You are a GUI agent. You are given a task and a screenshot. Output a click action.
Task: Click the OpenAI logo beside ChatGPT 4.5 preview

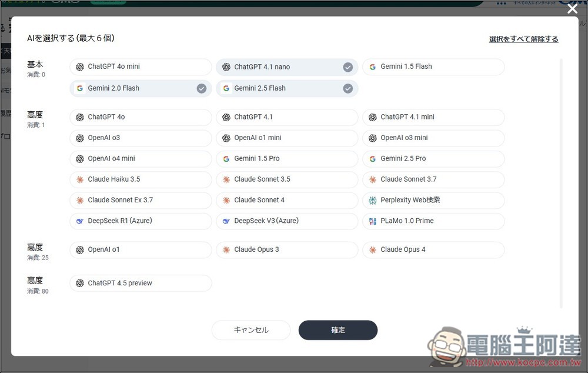pos(80,284)
